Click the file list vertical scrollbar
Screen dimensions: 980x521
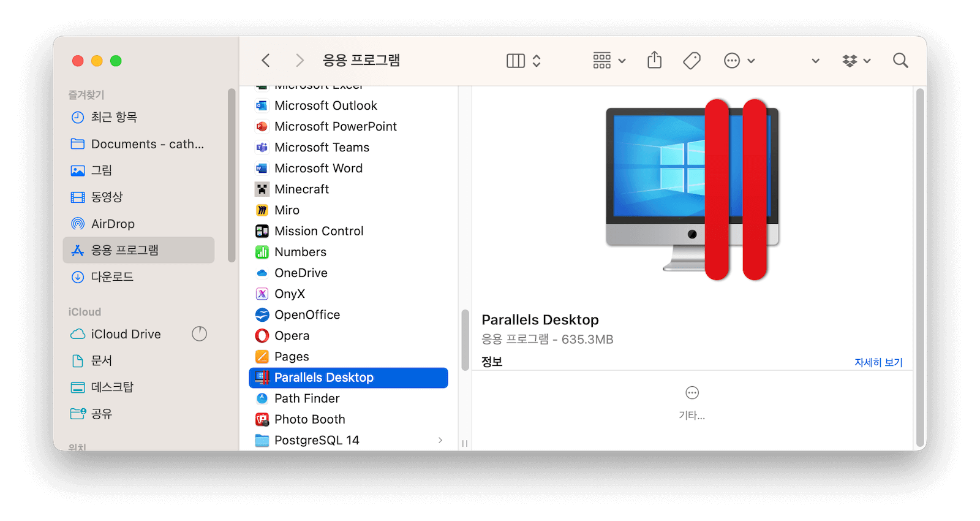tap(465, 340)
